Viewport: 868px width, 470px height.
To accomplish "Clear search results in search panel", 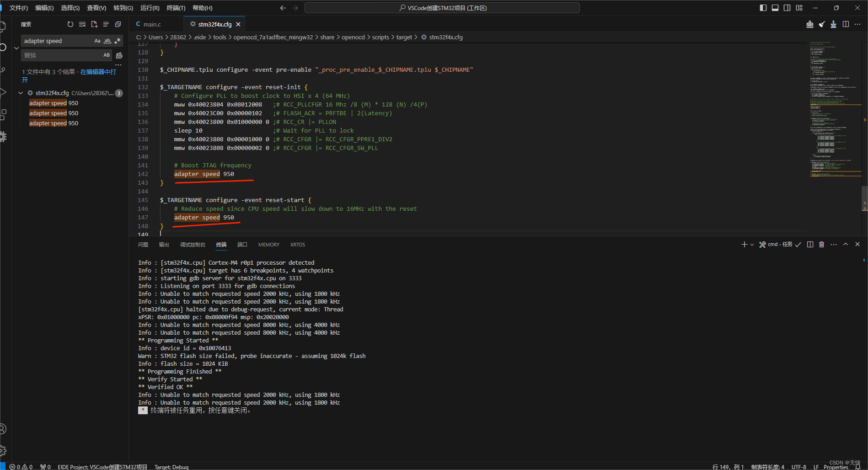I will 82,24.
